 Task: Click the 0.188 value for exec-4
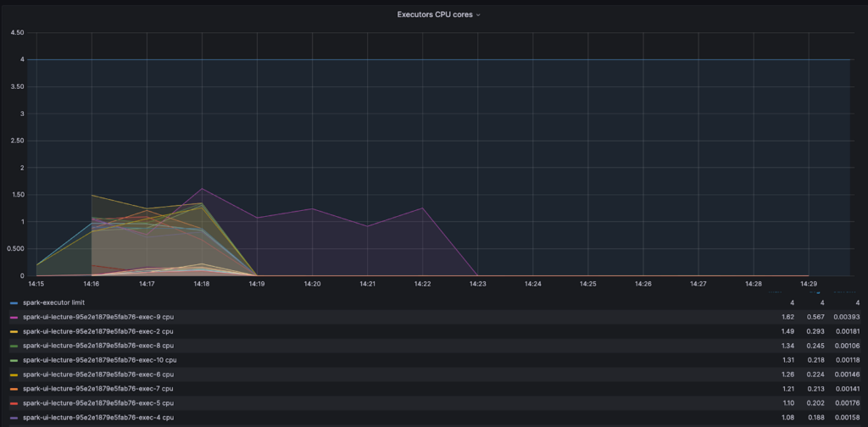816,418
